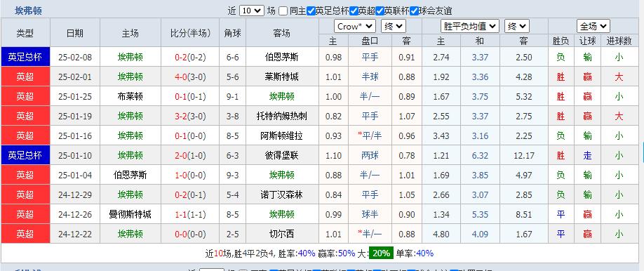Click 阿斯顿维拉 team link
644x271 pixels.
click(282, 136)
